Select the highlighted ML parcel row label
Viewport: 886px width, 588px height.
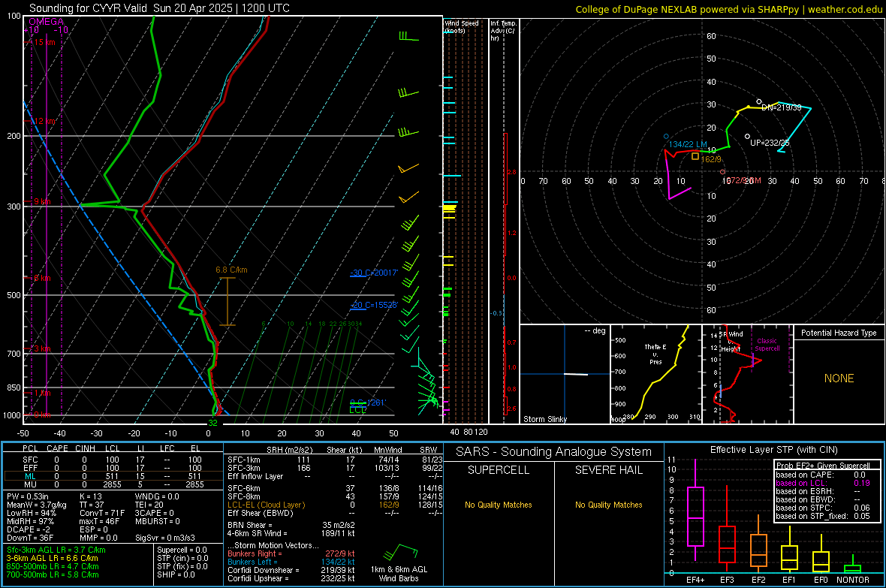coord(30,476)
